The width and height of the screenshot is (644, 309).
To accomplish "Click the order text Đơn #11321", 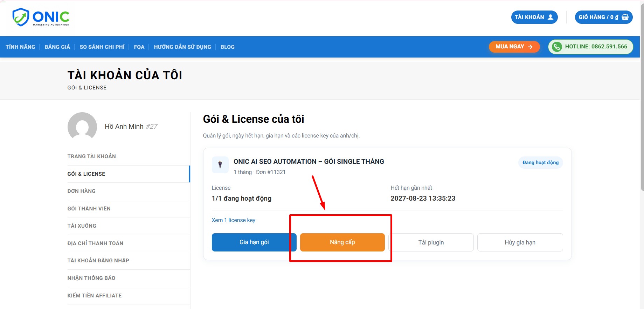I will [x=271, y=172].
